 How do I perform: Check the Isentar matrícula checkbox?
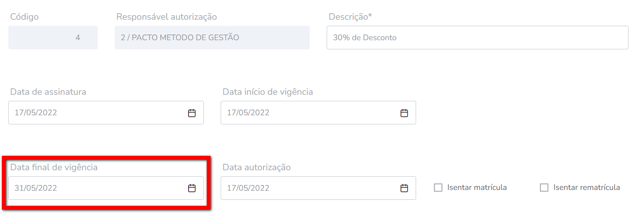coord(438,188)
